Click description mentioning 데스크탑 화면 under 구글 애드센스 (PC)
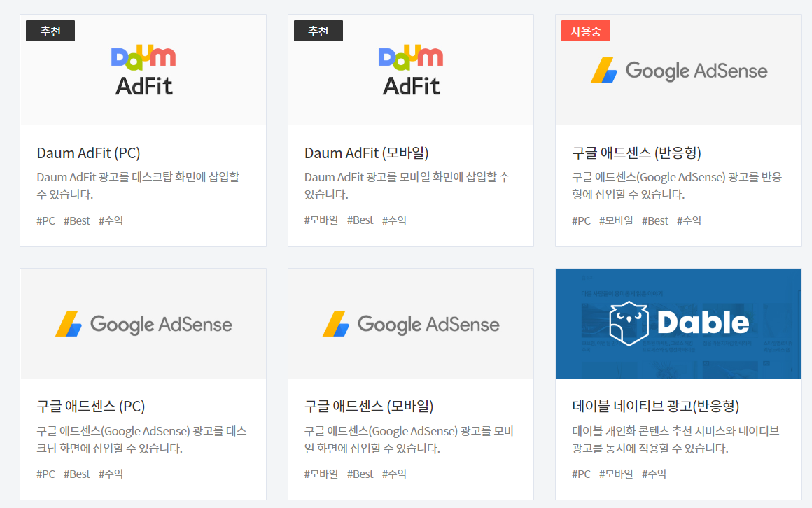Image resolution: width=812 pixels, height=508 pixels. point(141,439)
